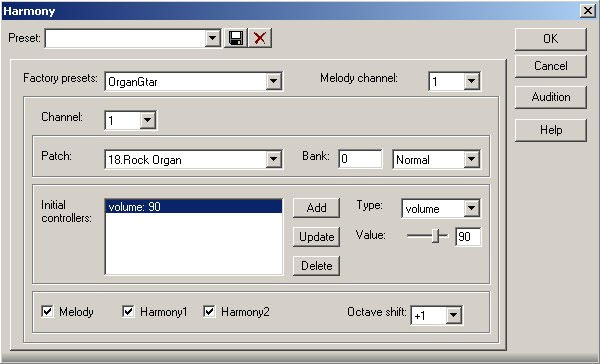Cancel the Harmony dialog
This screenshot has width=600, height=364.
[550, 66]
